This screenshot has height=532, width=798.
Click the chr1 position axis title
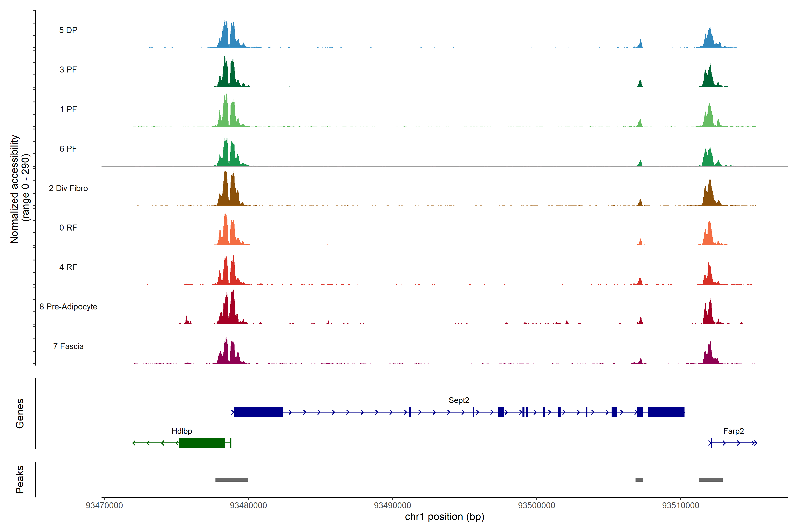point(444,517)
